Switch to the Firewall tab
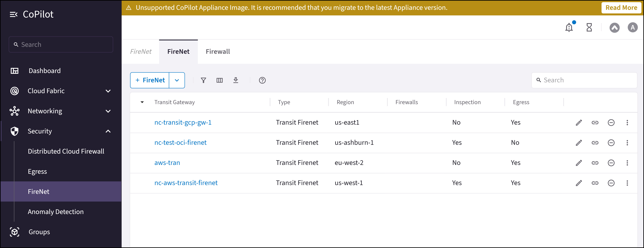Viewport: 644px width, 248px height. pos(218,51)
